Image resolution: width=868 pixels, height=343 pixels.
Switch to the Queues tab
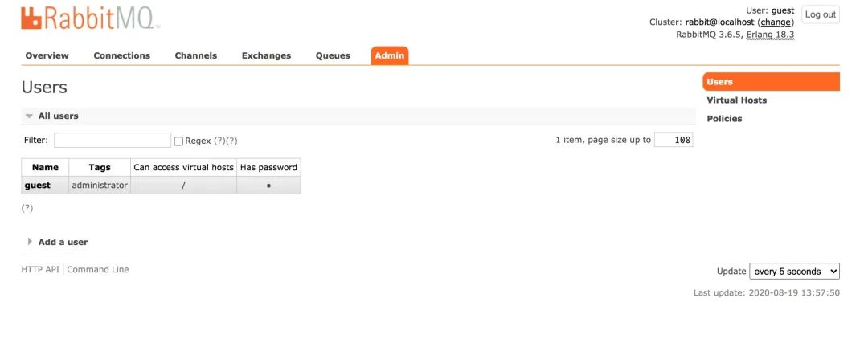pos(333,55)
